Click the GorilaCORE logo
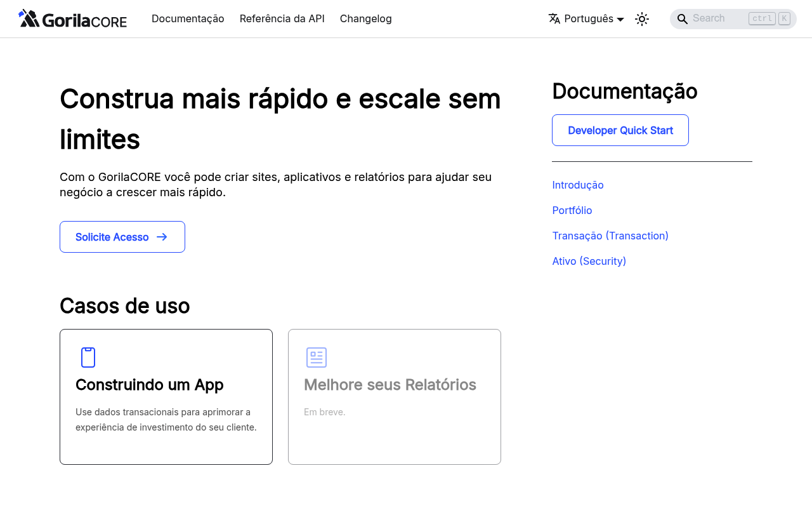Image resolution: width=812 pixels, height=508 pixels. point(73,18)
